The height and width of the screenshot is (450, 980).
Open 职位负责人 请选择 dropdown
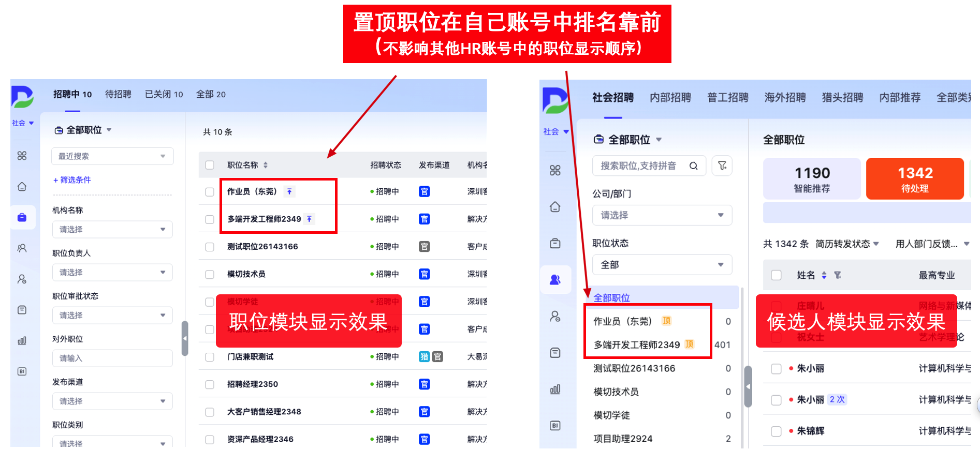pyautogui.click(x=112, y=272)
